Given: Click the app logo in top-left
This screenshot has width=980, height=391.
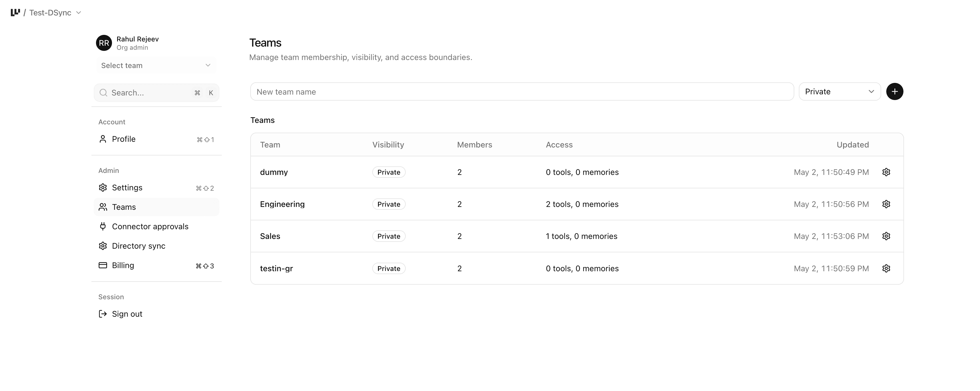Looking at the screenshot, I should tap(15, 13).
